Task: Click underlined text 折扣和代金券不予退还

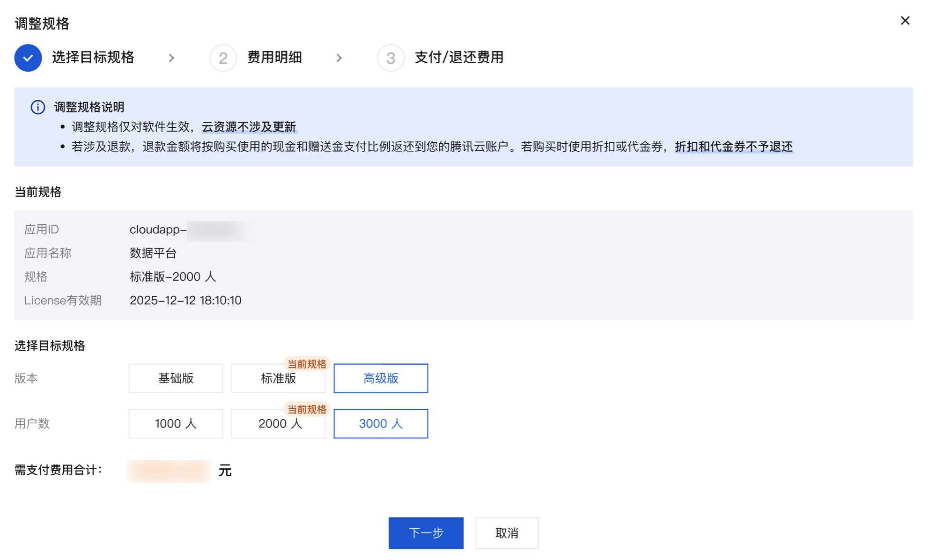Action: pyautogui.click(x=734, y=147)
